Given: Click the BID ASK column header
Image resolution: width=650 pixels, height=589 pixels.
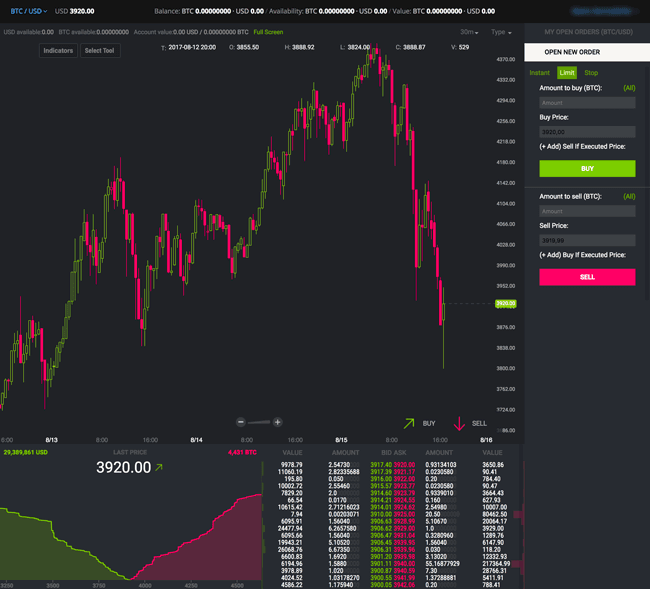Looking at the screenshot, I should click(393, 453).
